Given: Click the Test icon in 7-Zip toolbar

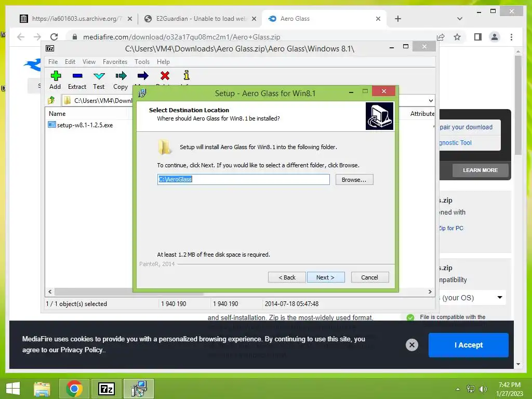Looking at the screenshot, I should tap(99, 76).
